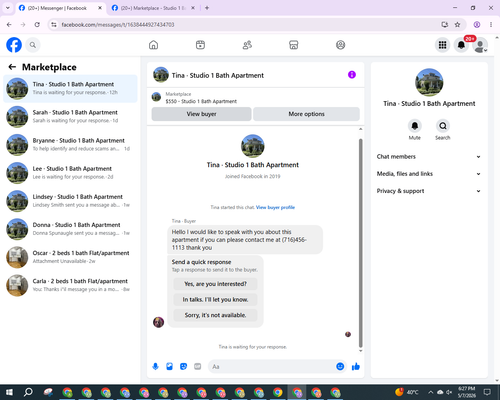Open the Windows Start menu
The width and height of the screenshot is (500, 400).
tap(9, 392)
